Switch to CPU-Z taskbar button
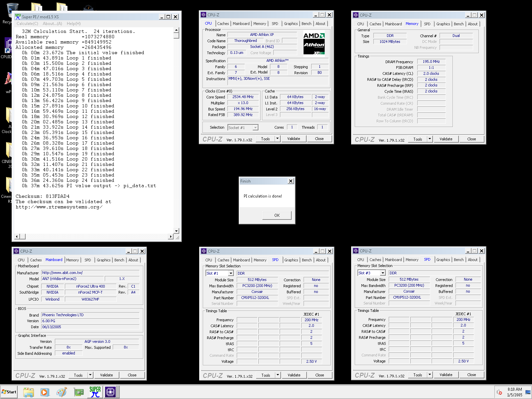Viewport: 532px width, 399px height. (110, 392)
